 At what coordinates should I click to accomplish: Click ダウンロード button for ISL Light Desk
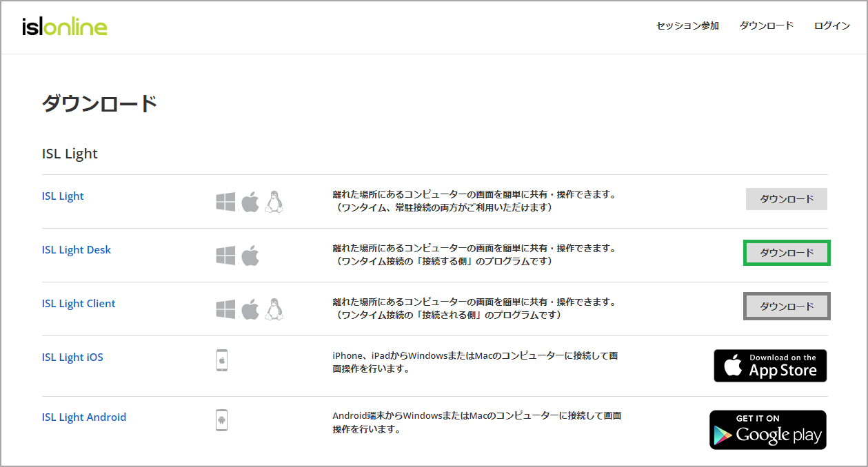[787, 253]
